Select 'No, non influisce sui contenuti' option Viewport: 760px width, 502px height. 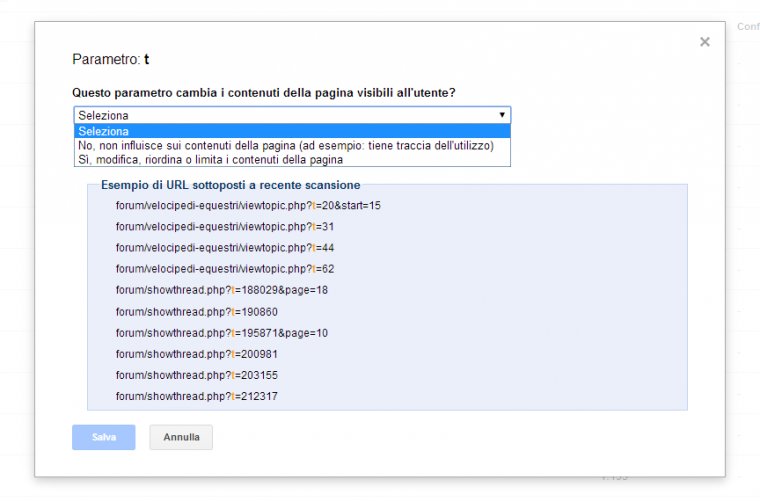(285, 145)
